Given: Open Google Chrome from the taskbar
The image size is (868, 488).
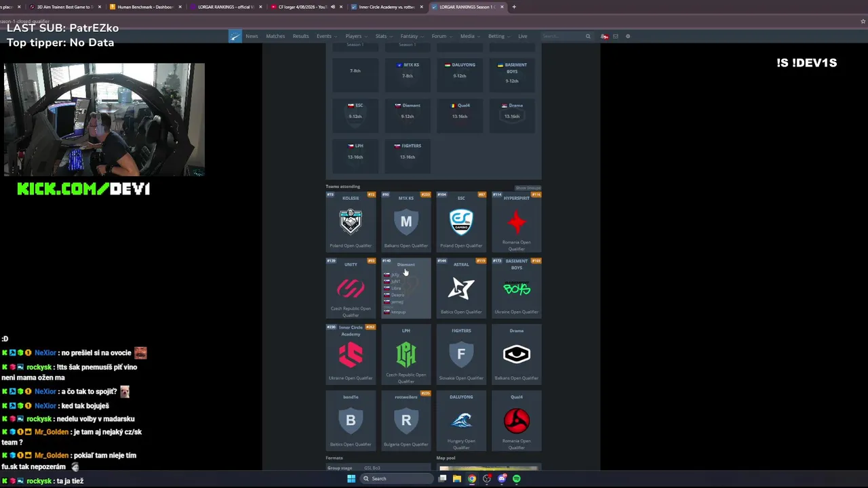Looking at the screenshot, I should click(x=472, y=479).
